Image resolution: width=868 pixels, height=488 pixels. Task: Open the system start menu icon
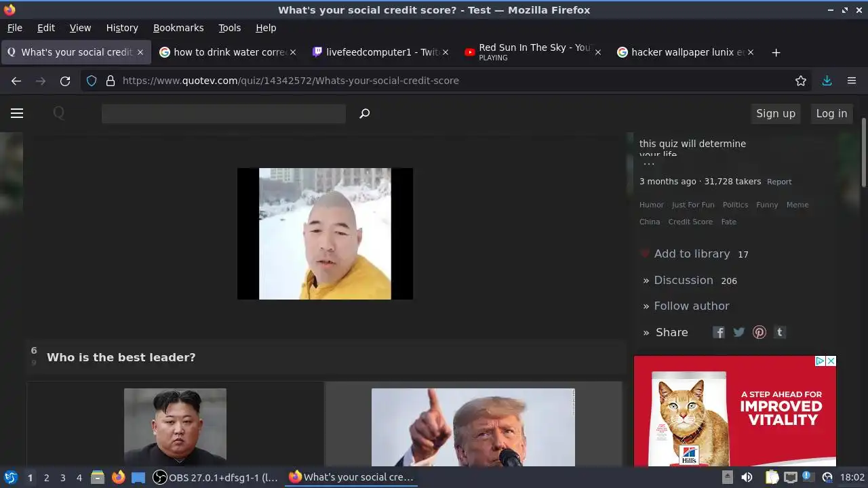(x=10, y=477)
